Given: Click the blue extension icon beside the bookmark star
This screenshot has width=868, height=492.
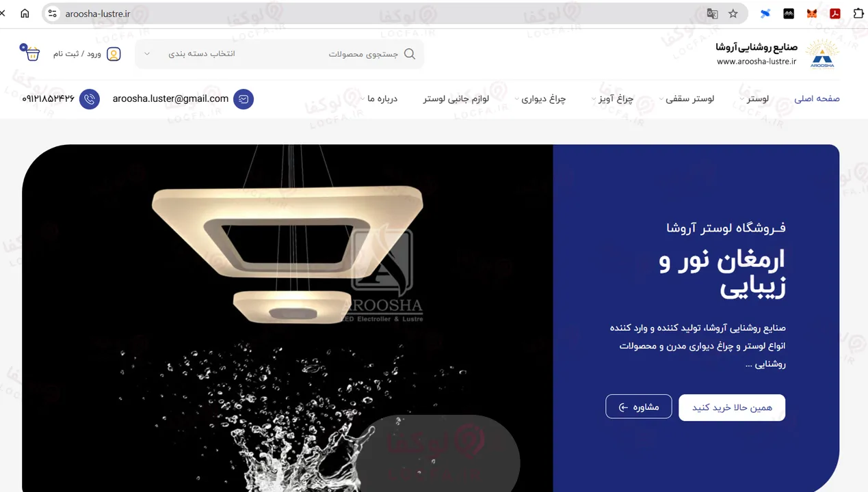Looking at the screenshot, I should pyautogui.click(x=765, y=14).
